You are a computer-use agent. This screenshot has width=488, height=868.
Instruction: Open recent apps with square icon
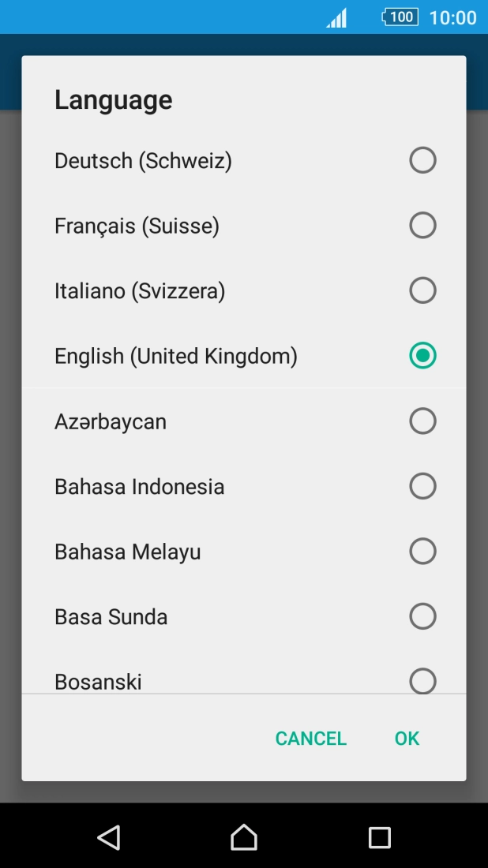click(x=379, y=837)
